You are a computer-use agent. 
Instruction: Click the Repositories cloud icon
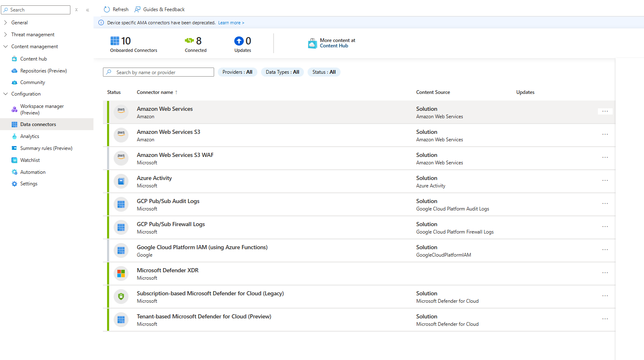pos(14,71)
